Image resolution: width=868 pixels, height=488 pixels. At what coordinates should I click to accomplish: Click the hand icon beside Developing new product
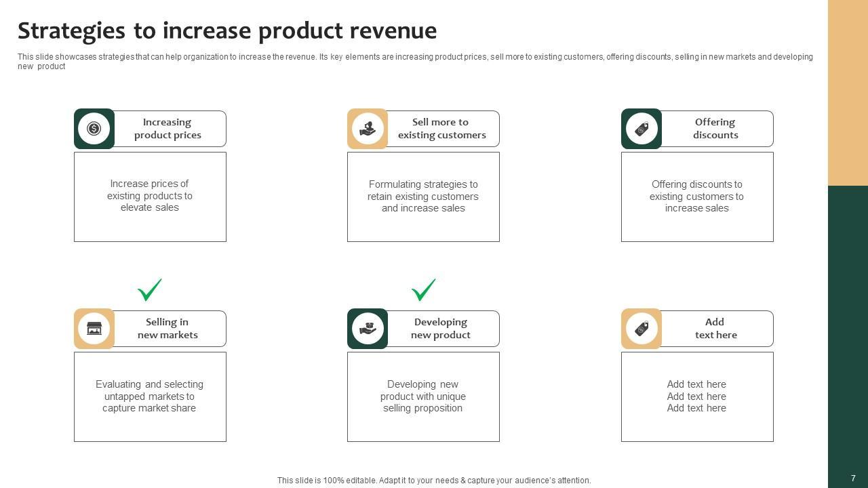tap(368, 329)
